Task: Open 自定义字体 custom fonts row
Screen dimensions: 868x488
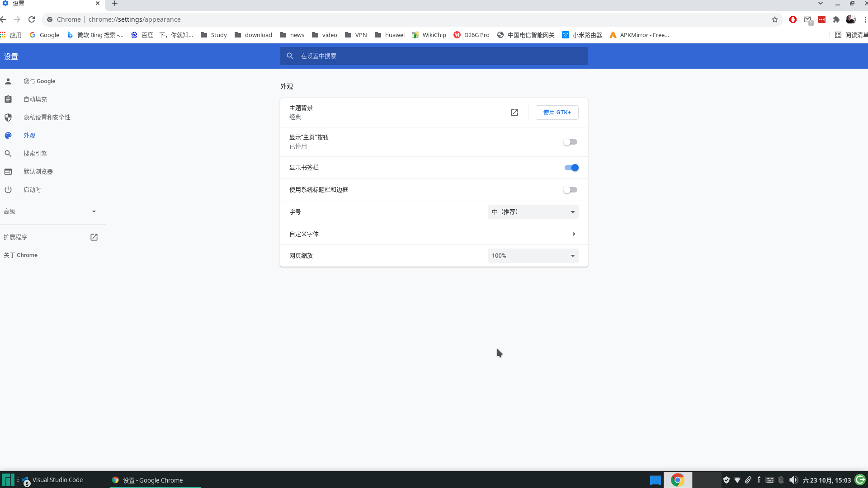Action: pos(433,234)
